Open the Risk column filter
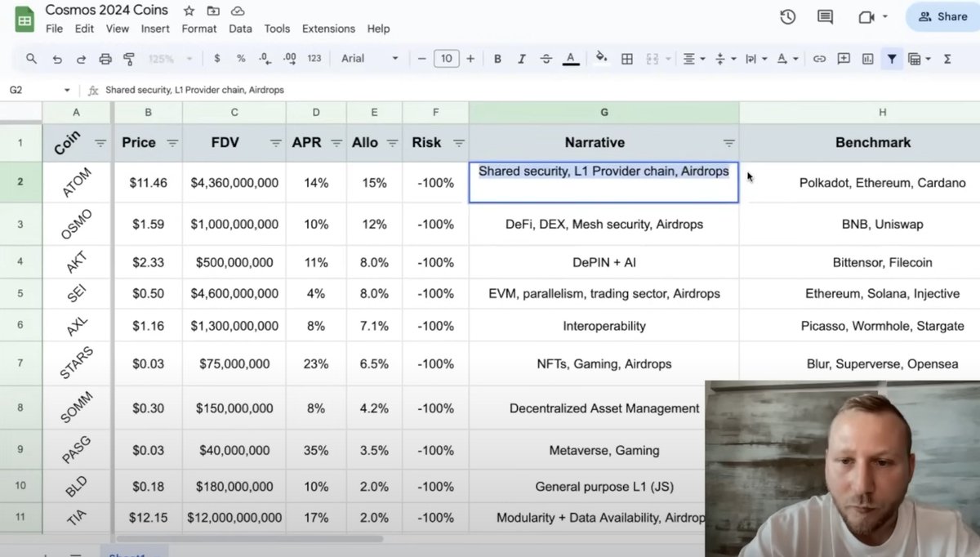 (x=459, y=143)
